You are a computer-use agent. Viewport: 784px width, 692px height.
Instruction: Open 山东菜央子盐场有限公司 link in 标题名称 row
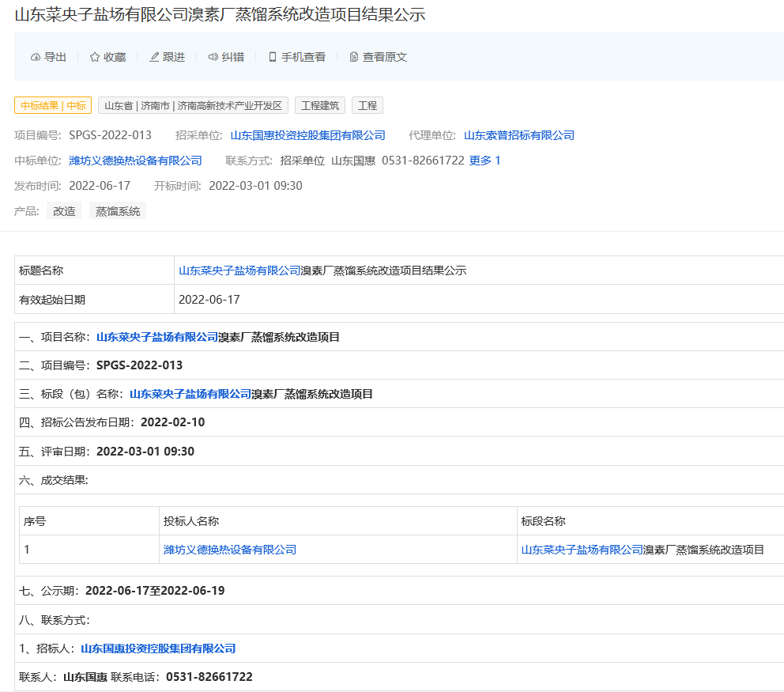click(x=239, y=270)
